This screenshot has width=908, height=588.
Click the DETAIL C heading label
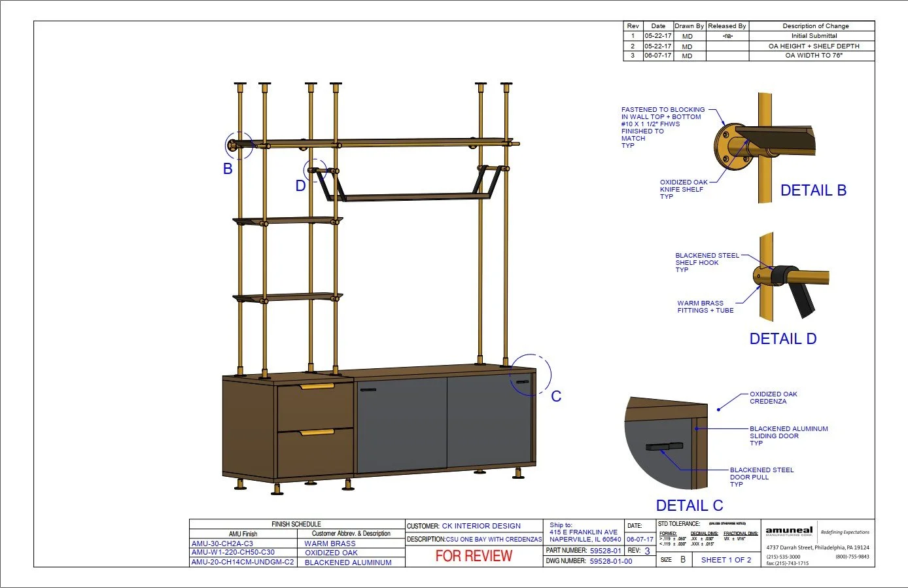(x=690, y=506)
